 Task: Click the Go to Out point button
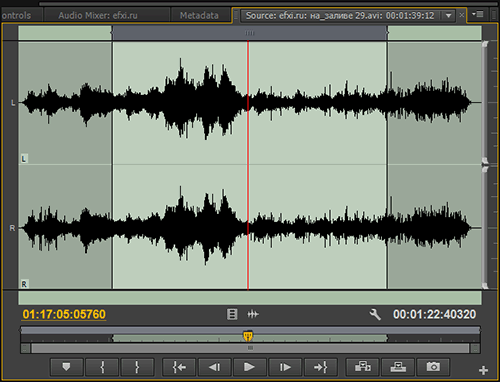tap(320, 367)
